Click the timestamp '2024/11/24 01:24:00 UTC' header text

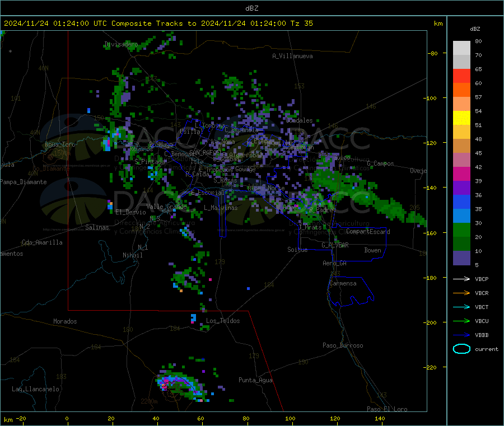click(x=55, y=24)
